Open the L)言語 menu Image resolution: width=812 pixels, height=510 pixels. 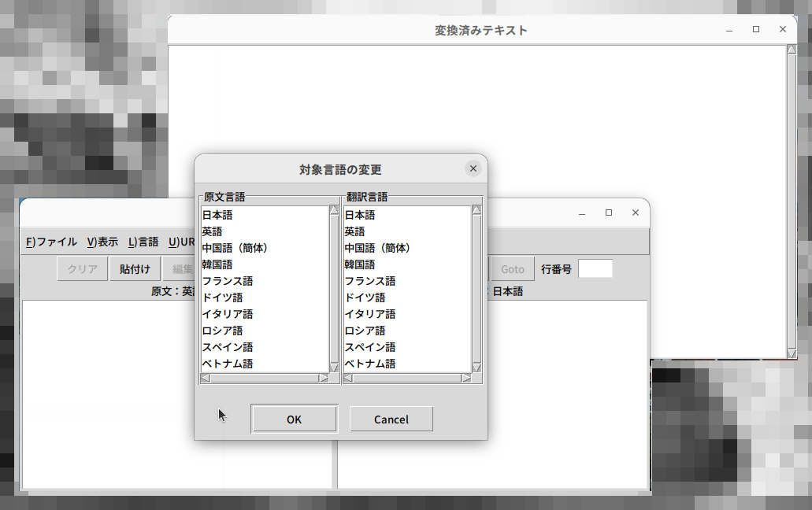(143, 242)
